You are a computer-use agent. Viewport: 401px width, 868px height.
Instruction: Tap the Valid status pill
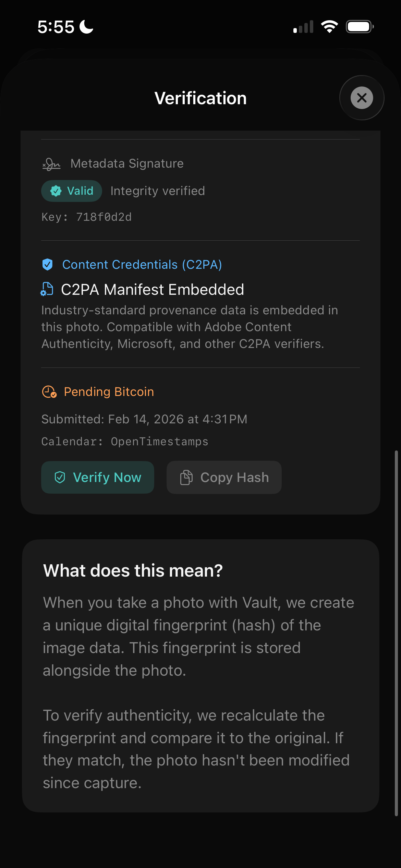coord(72,191)
